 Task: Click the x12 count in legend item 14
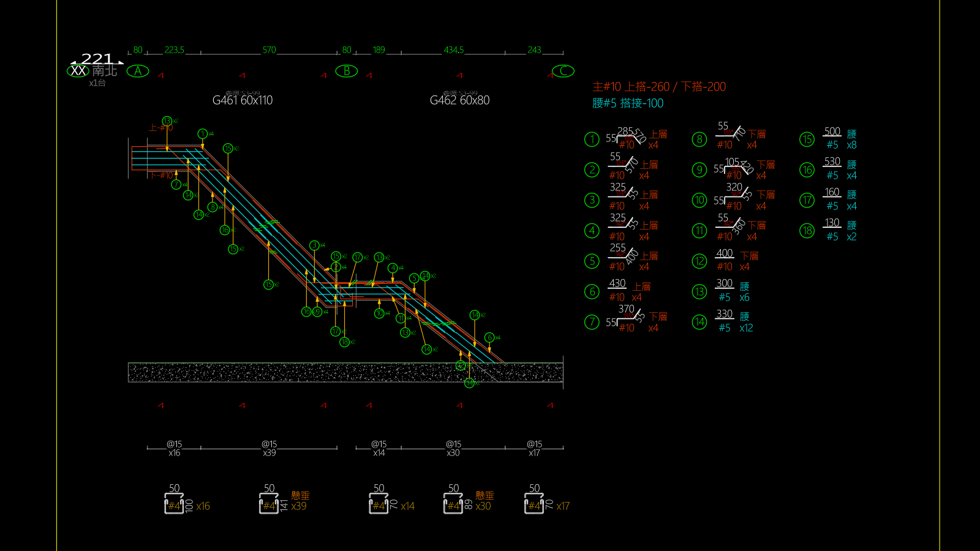pyautogui.click(x=746, y=328)
